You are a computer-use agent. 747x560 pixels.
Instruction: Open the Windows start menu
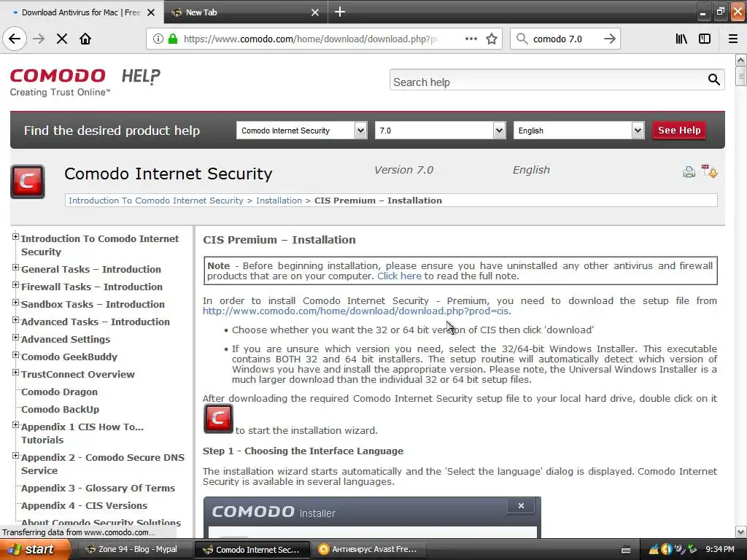pos(35,549)
